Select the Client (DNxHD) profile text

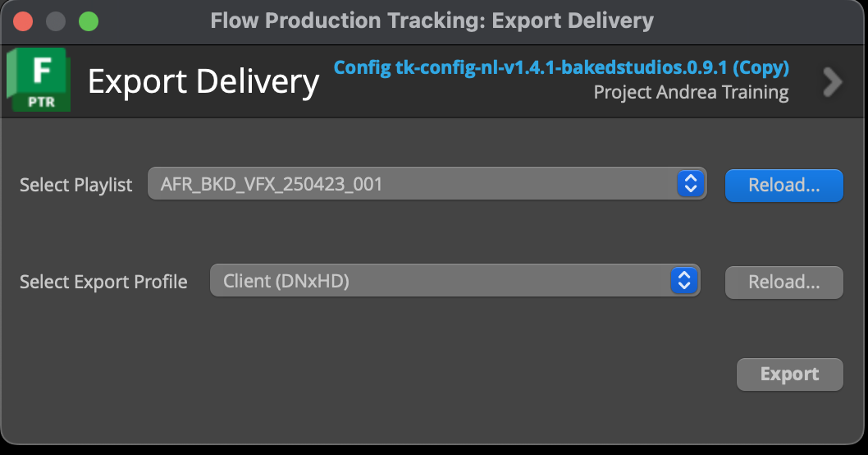coord(286,282)
